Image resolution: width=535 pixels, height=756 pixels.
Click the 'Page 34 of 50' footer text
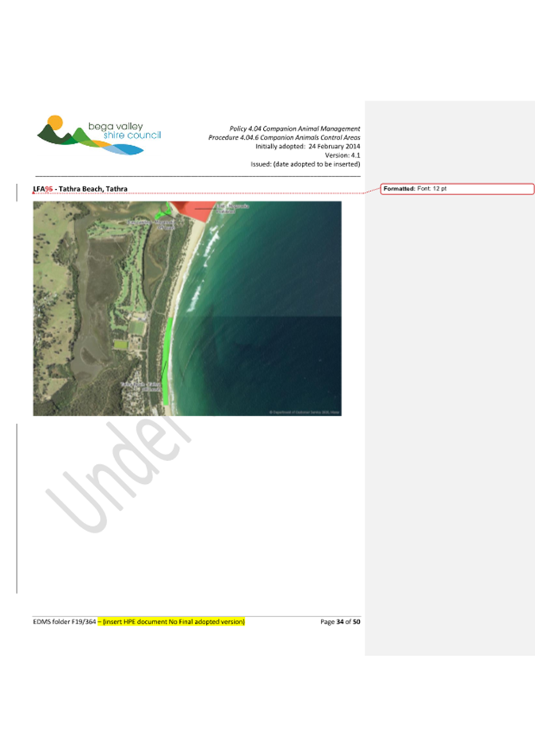[x=340, y=622]
